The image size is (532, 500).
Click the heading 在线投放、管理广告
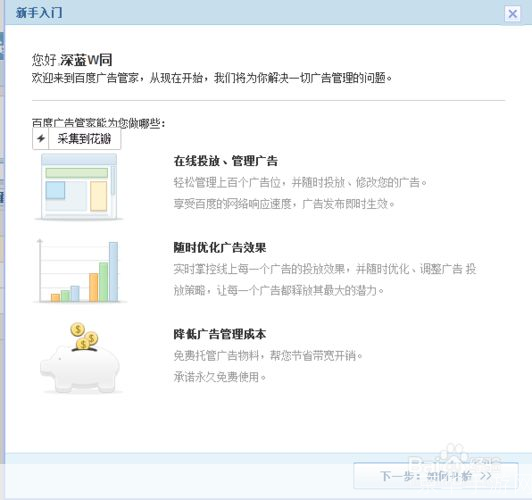point(226,161)
